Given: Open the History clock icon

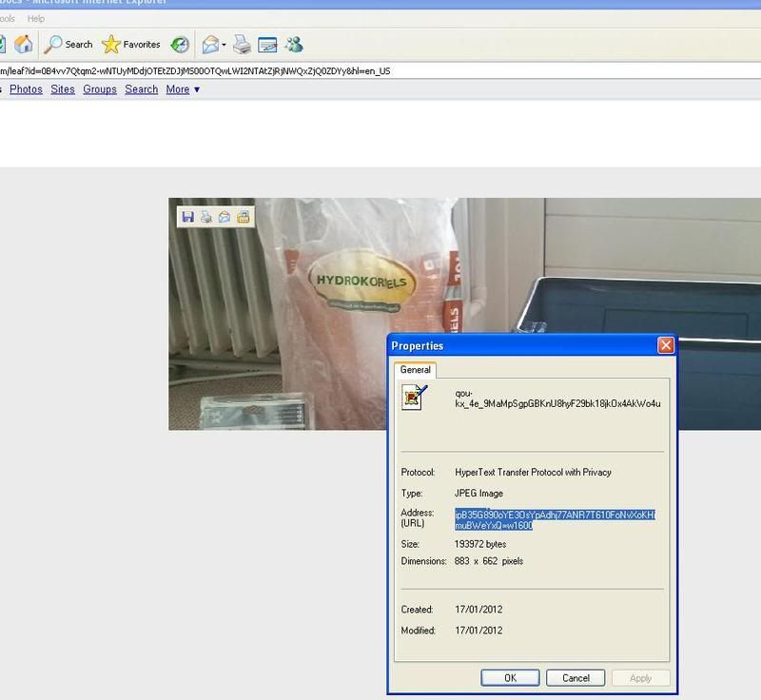Looking at the screenshot, I should 180,45.
